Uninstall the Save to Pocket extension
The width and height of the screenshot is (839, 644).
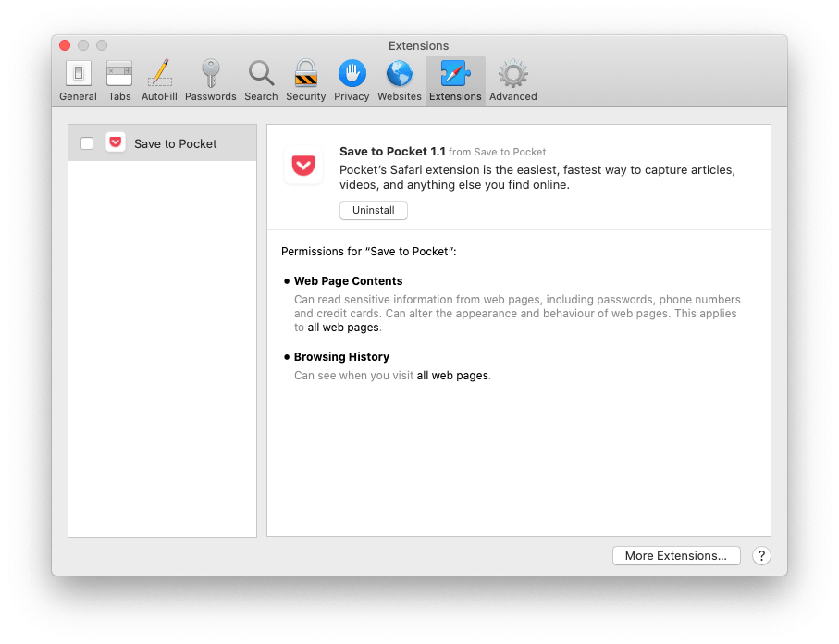374,210
